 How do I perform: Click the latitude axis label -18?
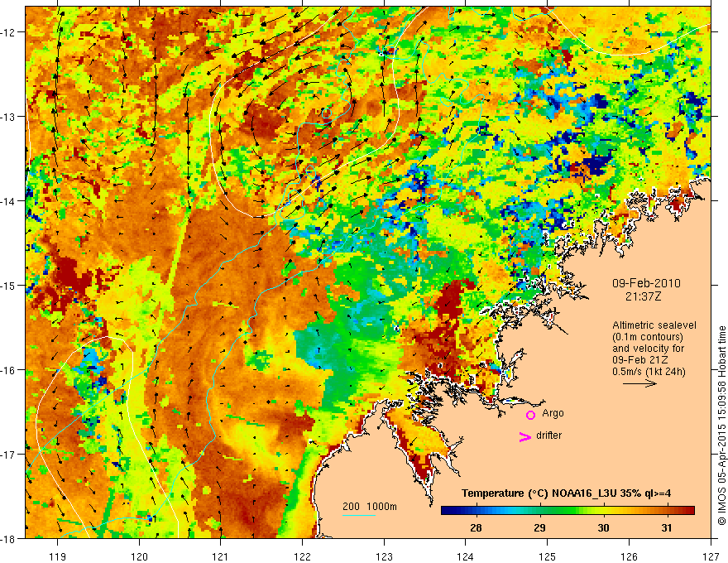tap(8, 538)
